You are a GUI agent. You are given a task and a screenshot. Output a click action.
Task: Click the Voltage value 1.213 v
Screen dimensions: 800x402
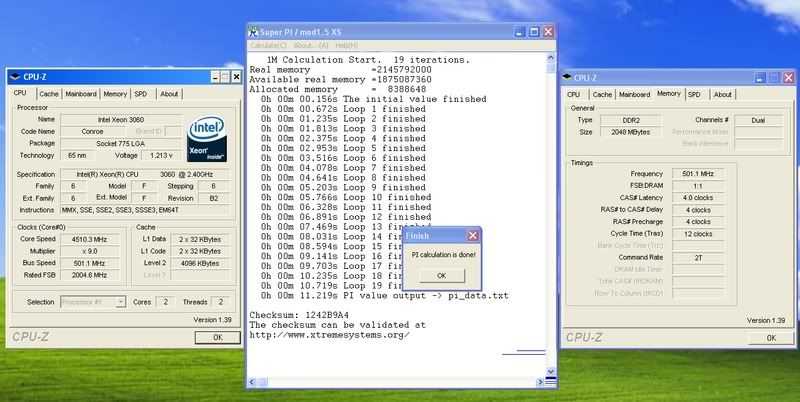(x=161, y=155)
